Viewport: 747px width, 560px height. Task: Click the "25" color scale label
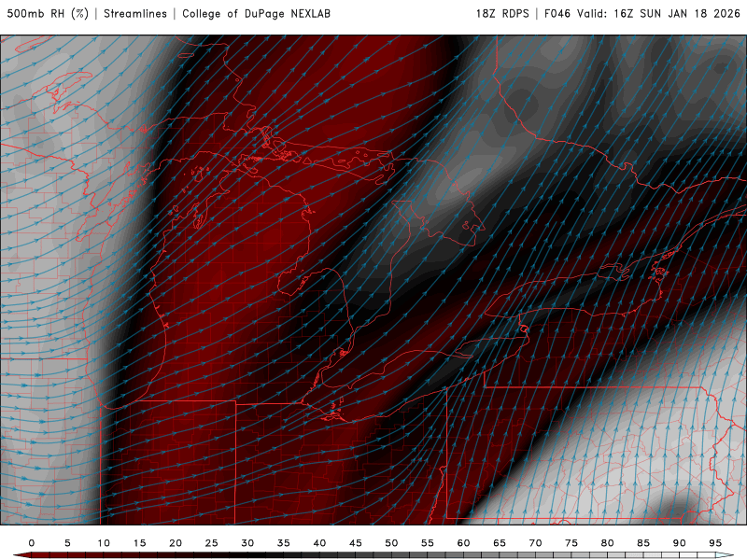click(212, 543)
